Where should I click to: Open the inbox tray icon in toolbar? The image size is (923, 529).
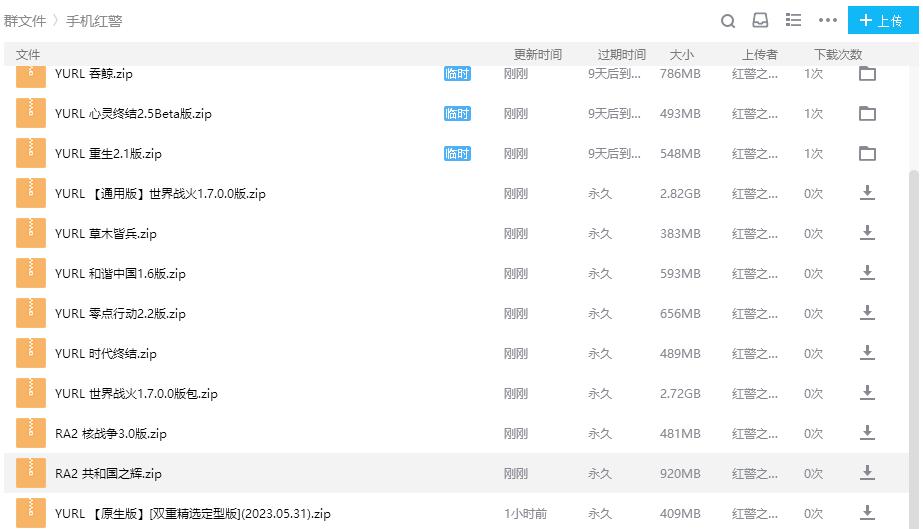(x=761, y=21)
